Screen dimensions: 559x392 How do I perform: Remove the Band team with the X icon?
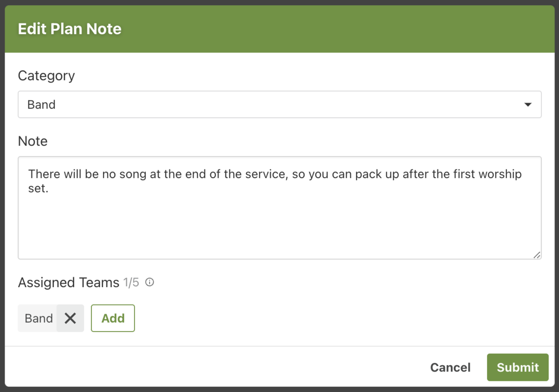pos(70,318)
